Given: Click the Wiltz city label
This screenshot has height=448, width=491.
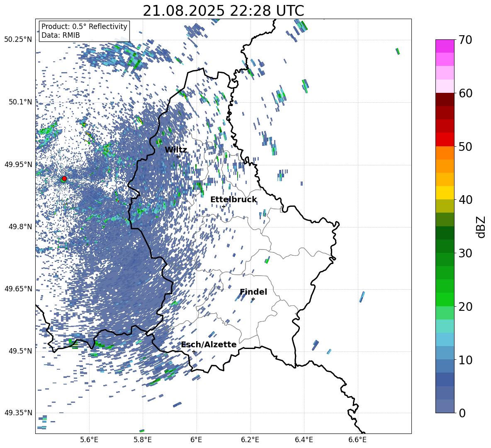Looking at the screenshot, I should pyautogui.click(x=176, y=150).
